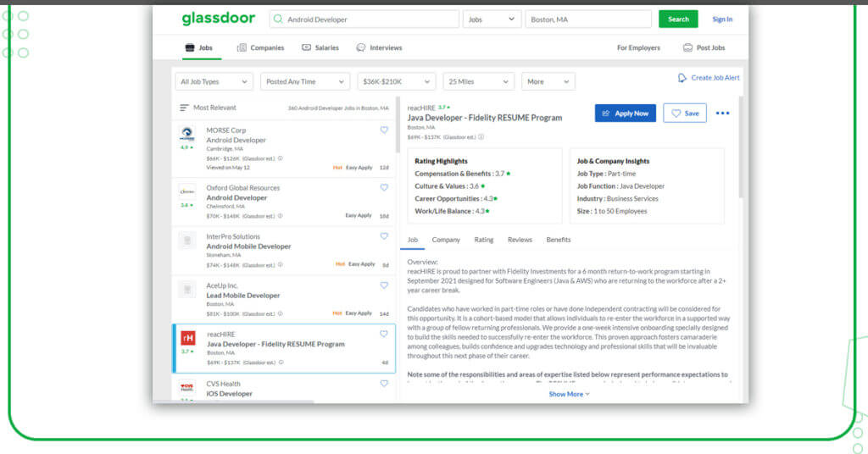The height and width of the screenshot is (454, 868).
Task: Expand the More filters dropdown
Action: (x=548, y=82)
